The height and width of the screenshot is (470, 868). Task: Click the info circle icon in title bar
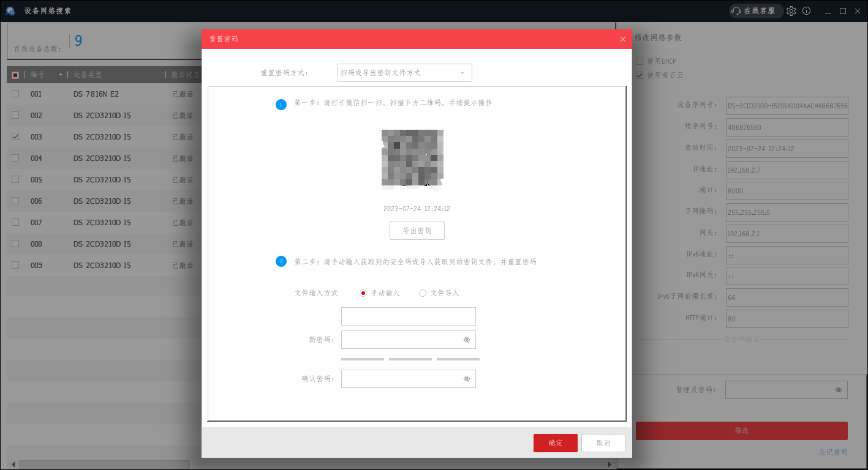806,11
